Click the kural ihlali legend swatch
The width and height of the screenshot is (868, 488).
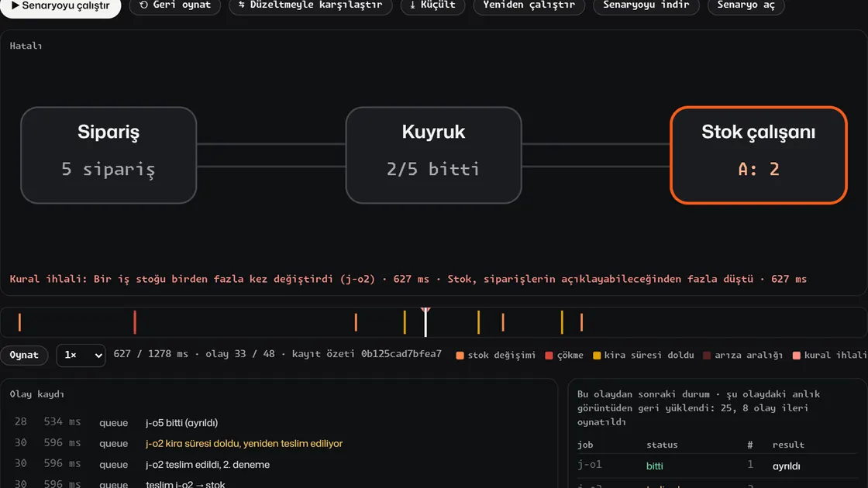[796, 356]
